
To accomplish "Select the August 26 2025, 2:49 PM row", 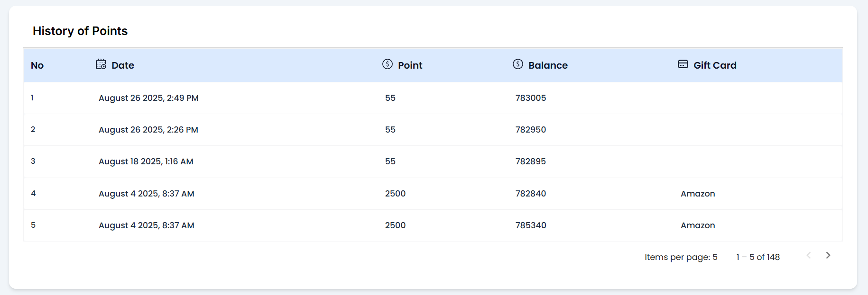I will tap(148, 98).
